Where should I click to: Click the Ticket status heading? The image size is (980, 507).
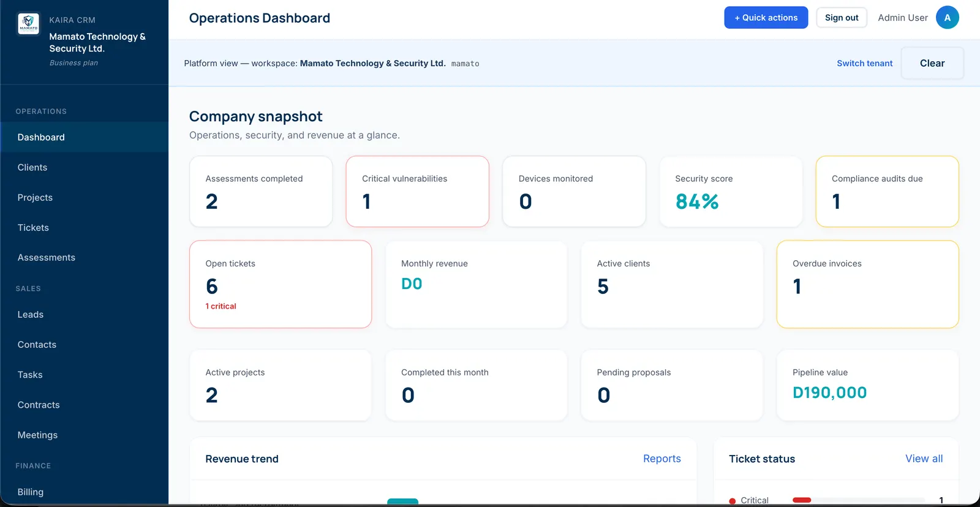tap(762, 459)
